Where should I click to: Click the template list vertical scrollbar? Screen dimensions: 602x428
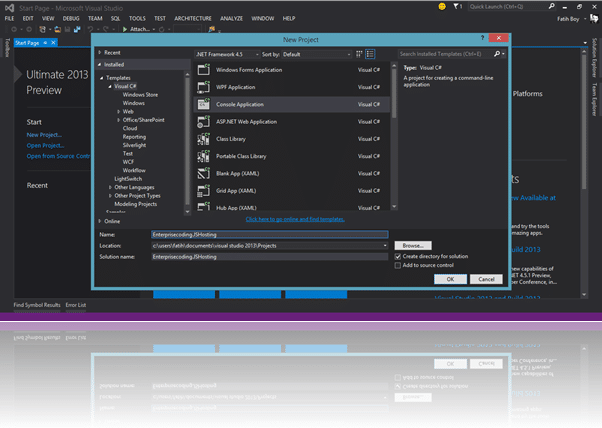(394, 136)
